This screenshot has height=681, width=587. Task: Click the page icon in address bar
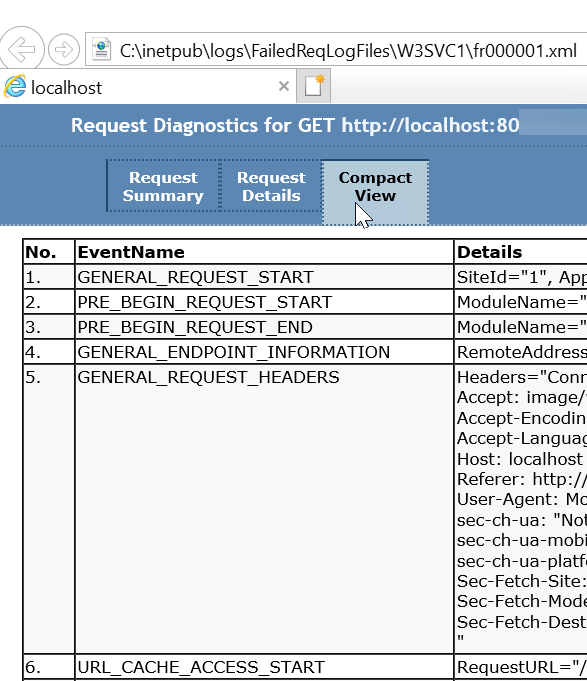[x=102, y=50]
